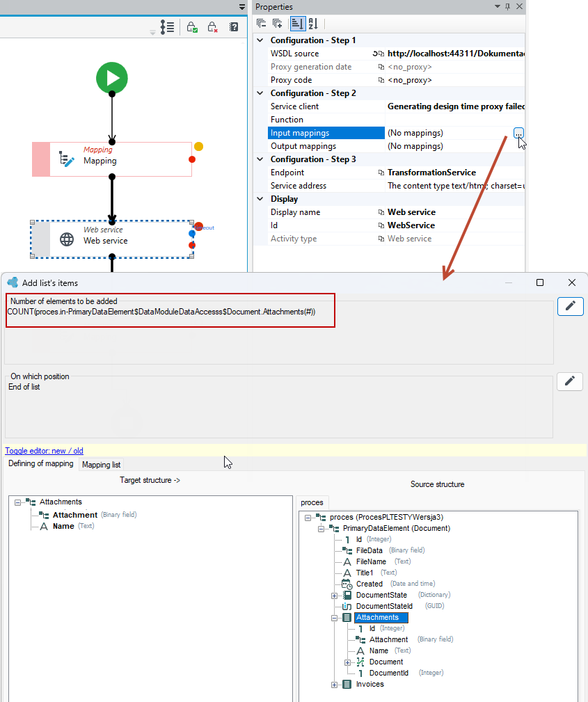
Task: Open the Properties panel options dropdown arrow
Action: [x=497, y=6]
